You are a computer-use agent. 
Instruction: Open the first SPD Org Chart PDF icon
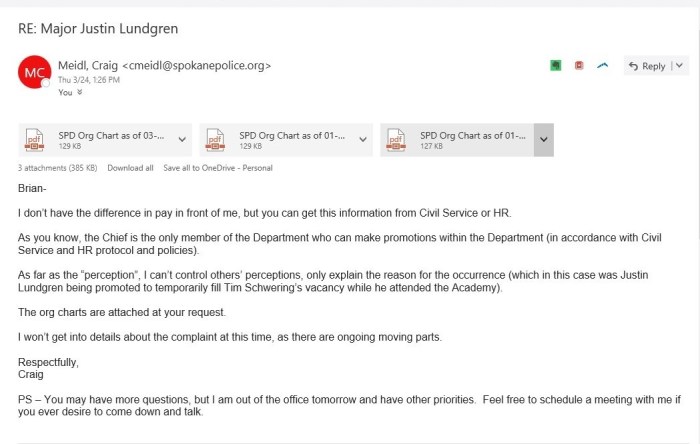click(35, 140)
